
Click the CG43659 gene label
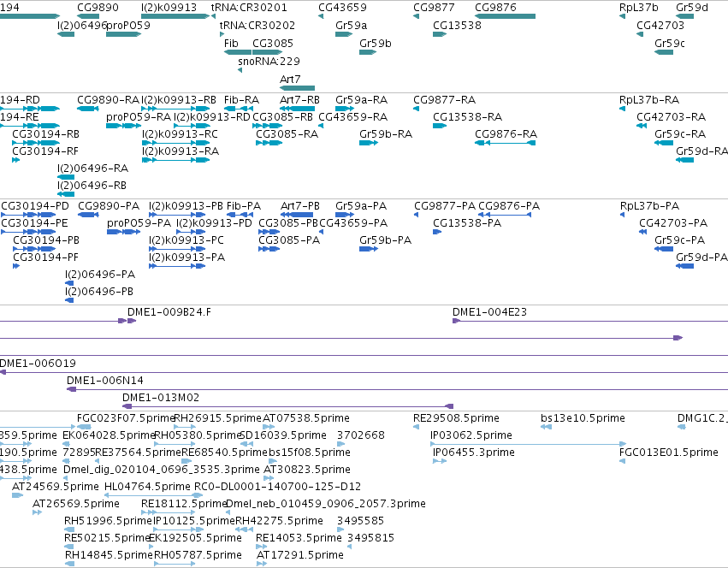342,8
